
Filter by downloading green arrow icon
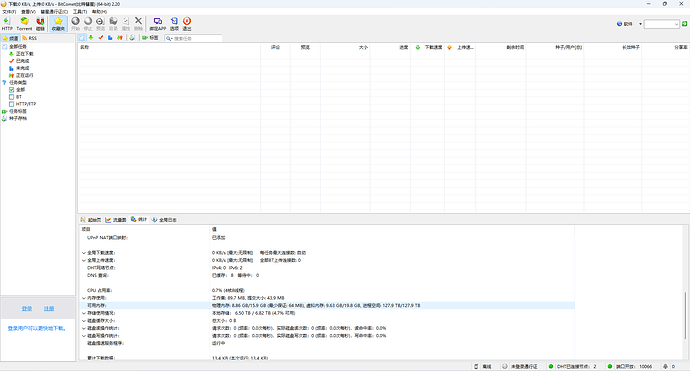coord(91,38)
